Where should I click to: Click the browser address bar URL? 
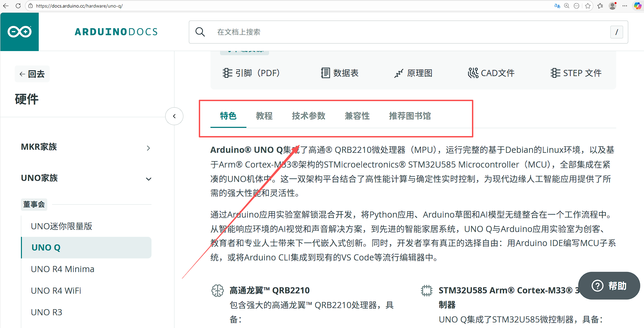[79, 6]
